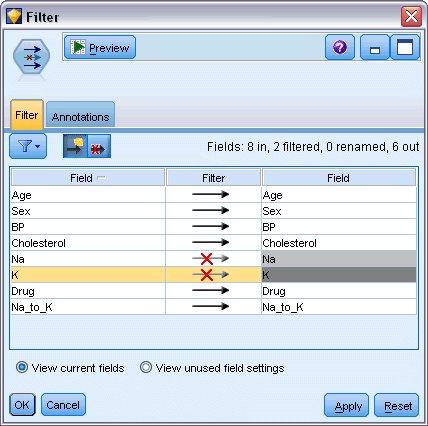Switch to the Annotations tab

[x=80, y=115]
